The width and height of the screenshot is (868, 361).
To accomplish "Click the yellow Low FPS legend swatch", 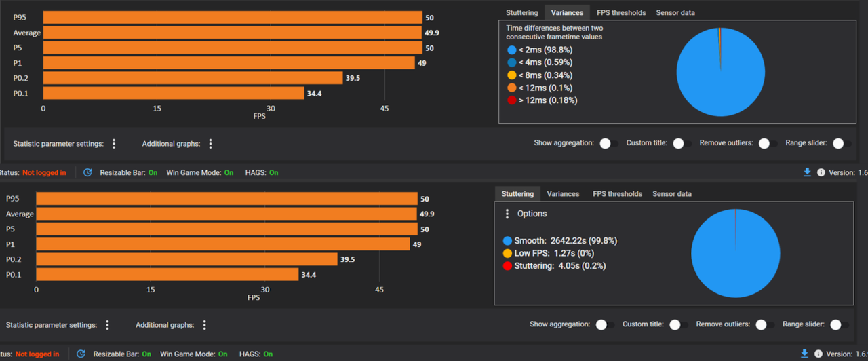I will (507, 253).
